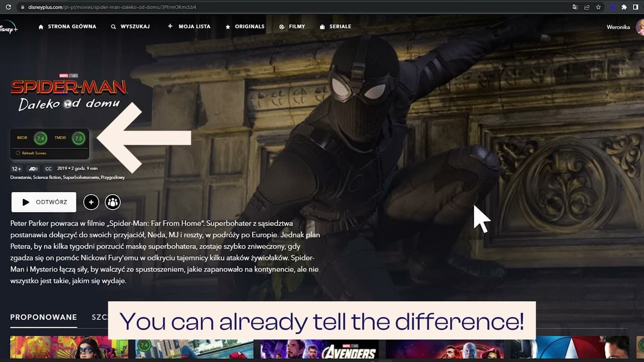Click the Spider-Man Daleko od domu title logo

pyautogui.click(x=68, y=92)
